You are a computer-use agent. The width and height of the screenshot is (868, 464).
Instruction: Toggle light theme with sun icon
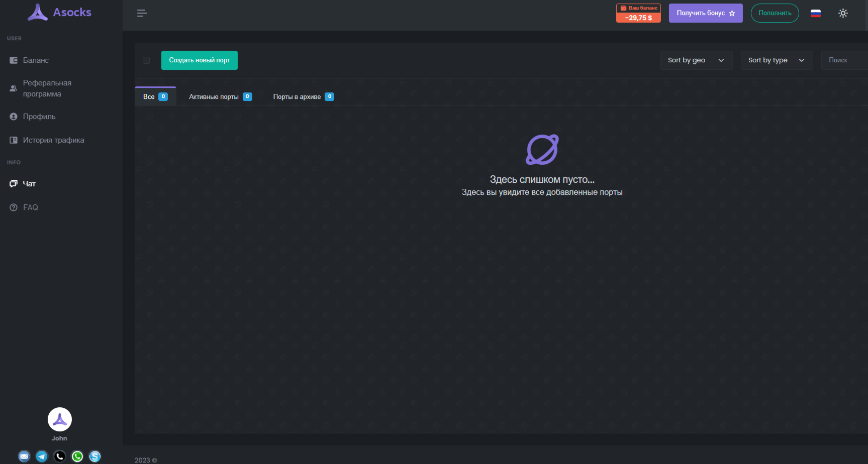[x=843, y=13]
